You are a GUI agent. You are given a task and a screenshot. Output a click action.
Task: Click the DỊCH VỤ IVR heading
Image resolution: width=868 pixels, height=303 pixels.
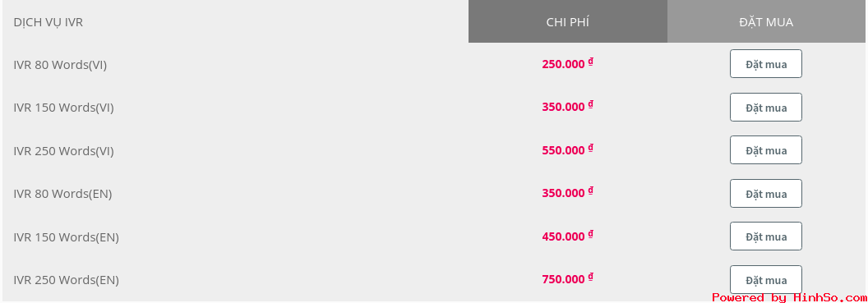tap(48, 23)
